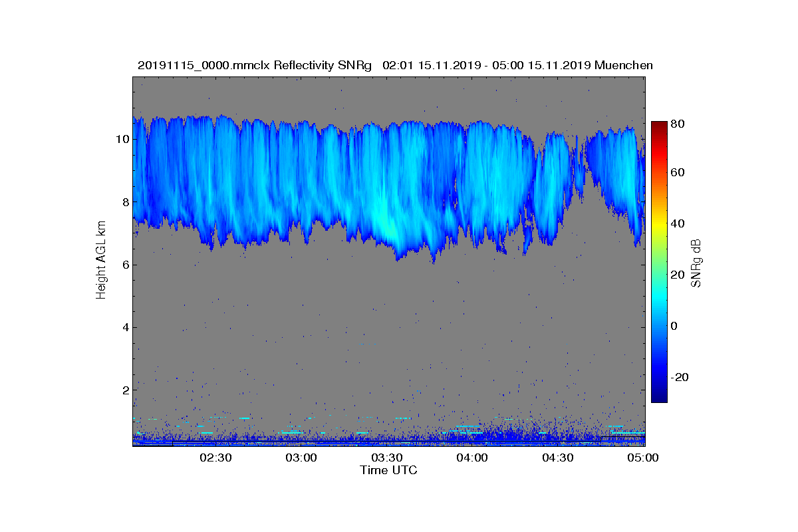
Task: Click the colorbar label '40'
Action: coord(678,223)
